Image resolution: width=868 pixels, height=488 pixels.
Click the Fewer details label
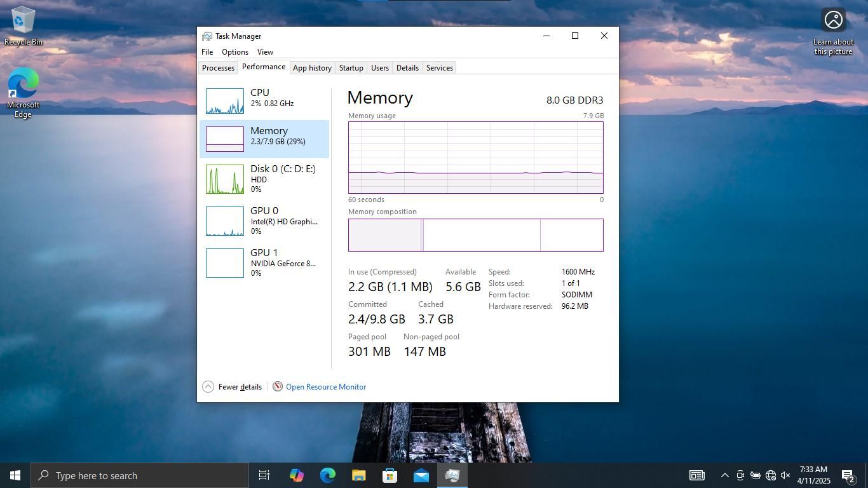(x=240, y=387)
